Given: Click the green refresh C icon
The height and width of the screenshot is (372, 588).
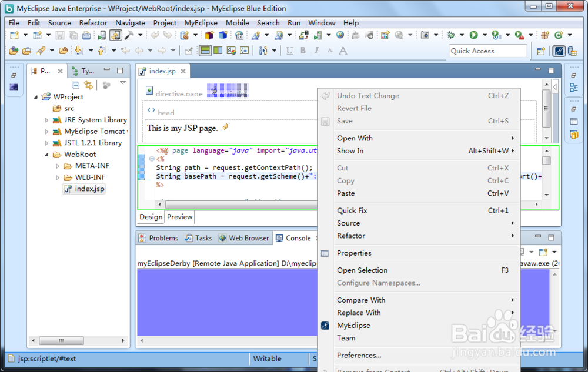Looking at the screenshot, I should coord(559,35).
